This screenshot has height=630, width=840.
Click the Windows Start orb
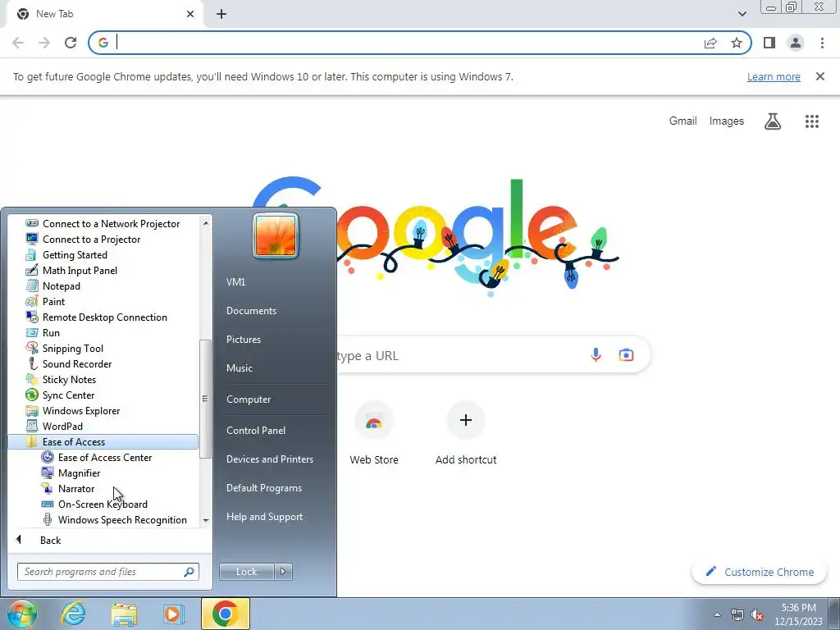click(21, 614)
